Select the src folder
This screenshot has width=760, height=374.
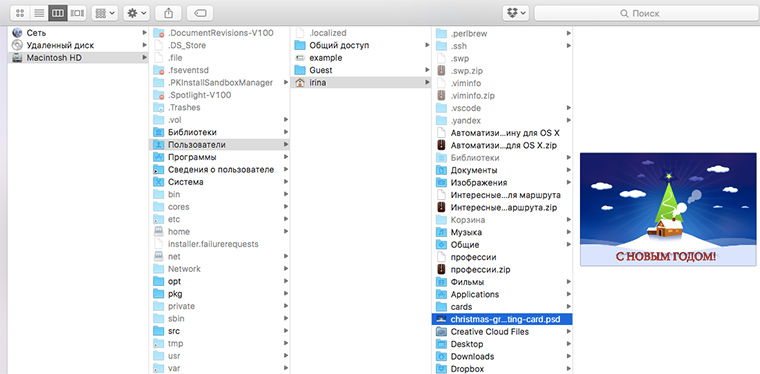point(220,331)
